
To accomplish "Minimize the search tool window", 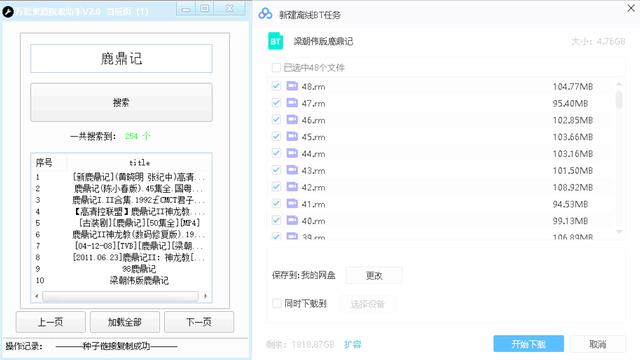I will [x=186, y=9].
